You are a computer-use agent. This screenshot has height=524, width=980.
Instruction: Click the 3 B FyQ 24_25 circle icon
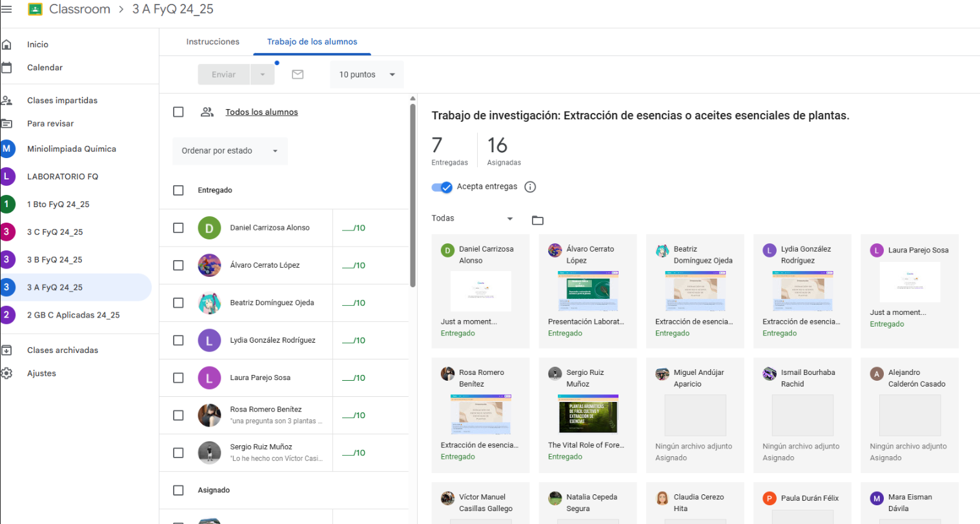click(x=7, y=260)
